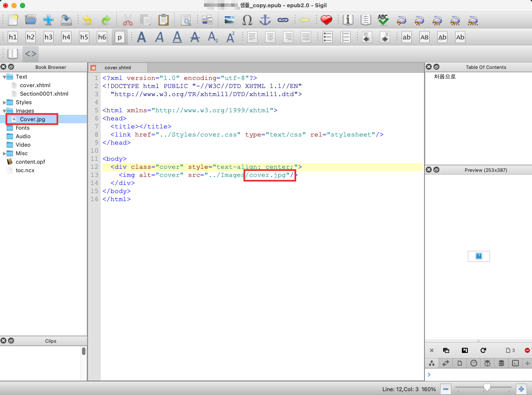Redo the last edit
The width and height of the screenshot is (532, 395).
pyautogui.click(x=105, y=20)
